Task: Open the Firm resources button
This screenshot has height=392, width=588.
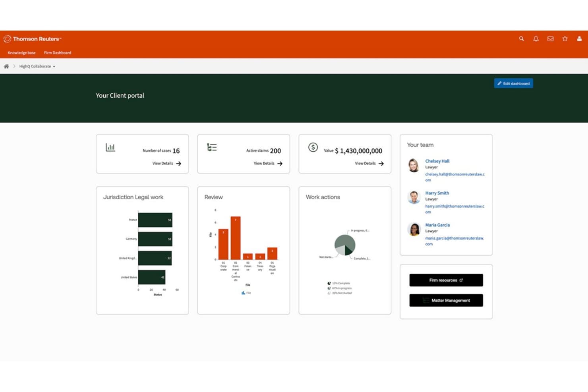Action: pyautogui.click(x=446, y=280)
